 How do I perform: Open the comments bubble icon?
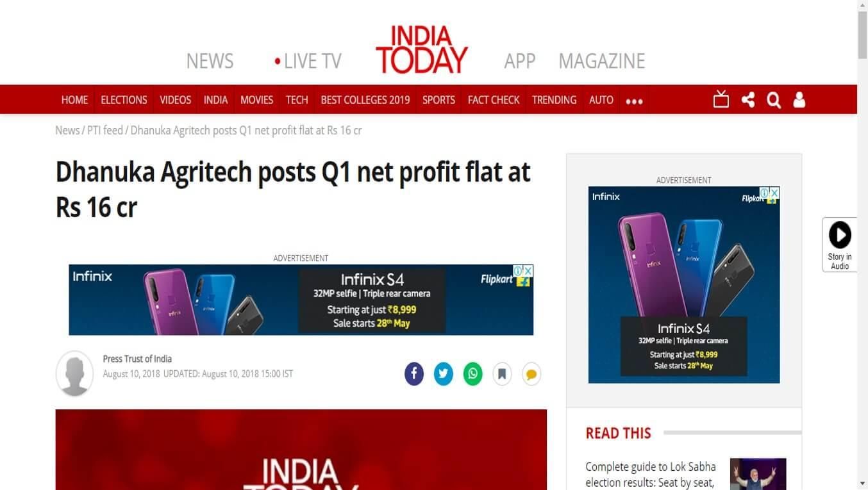(531, 373)
